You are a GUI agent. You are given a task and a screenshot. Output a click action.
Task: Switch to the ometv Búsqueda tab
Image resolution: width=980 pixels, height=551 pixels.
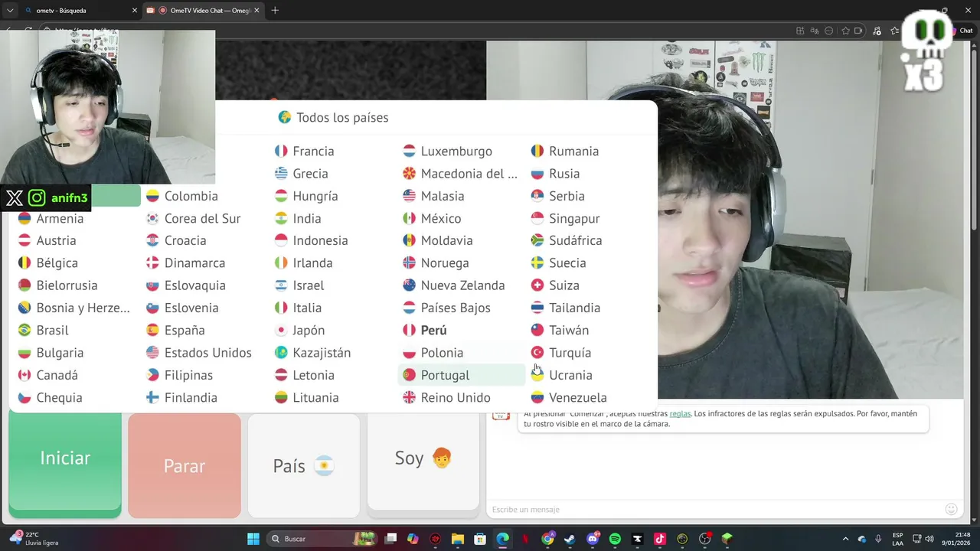[80, 11]
